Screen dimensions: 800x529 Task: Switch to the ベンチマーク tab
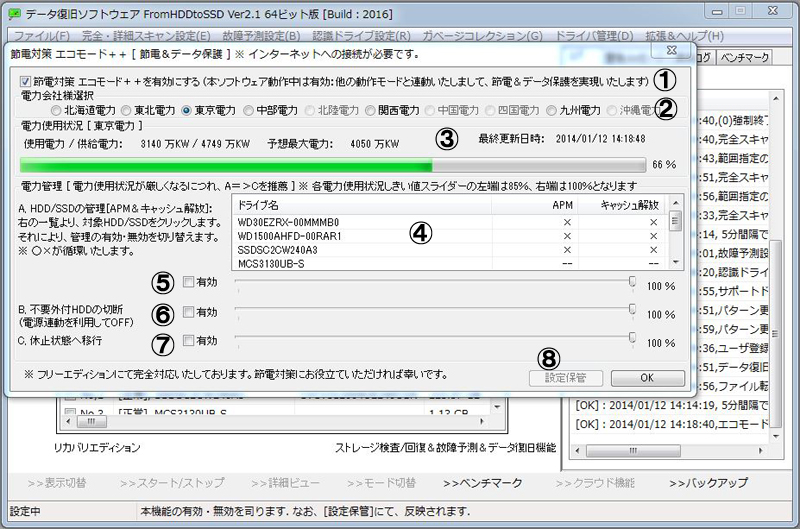744,58
